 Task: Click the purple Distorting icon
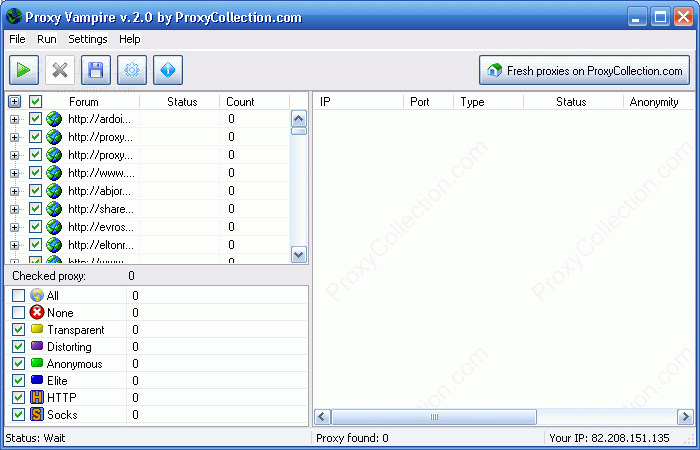37,346
